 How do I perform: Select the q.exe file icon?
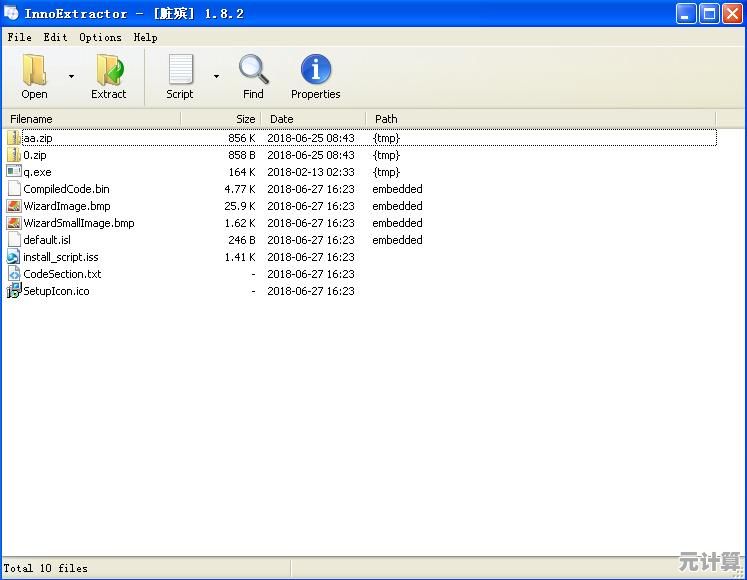(14, 172)
